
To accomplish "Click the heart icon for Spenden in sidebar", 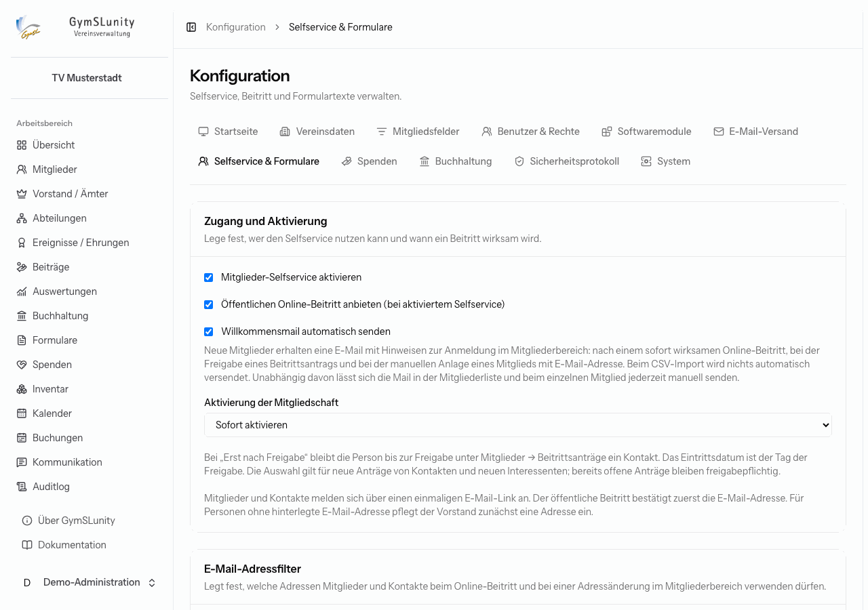I will pyautogui.click(x=22, y=365).
